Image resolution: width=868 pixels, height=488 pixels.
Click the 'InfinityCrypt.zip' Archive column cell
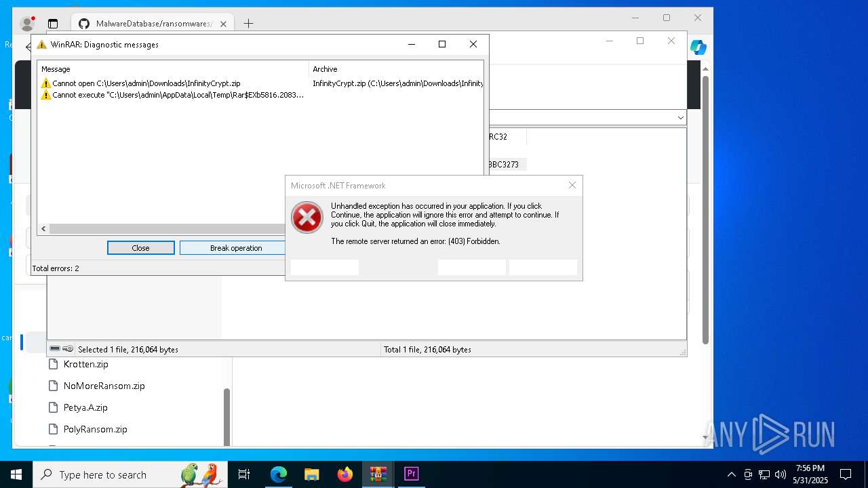coord(397,83)
